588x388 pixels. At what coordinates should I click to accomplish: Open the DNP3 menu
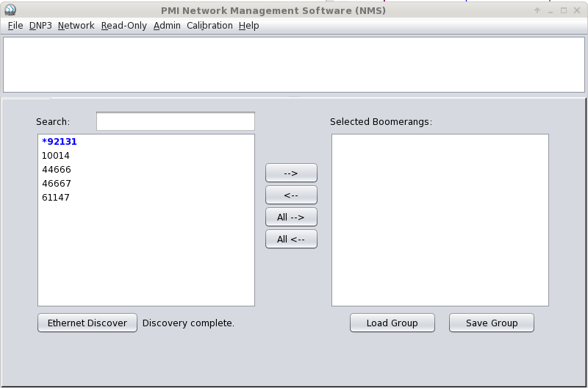[40, 26]
